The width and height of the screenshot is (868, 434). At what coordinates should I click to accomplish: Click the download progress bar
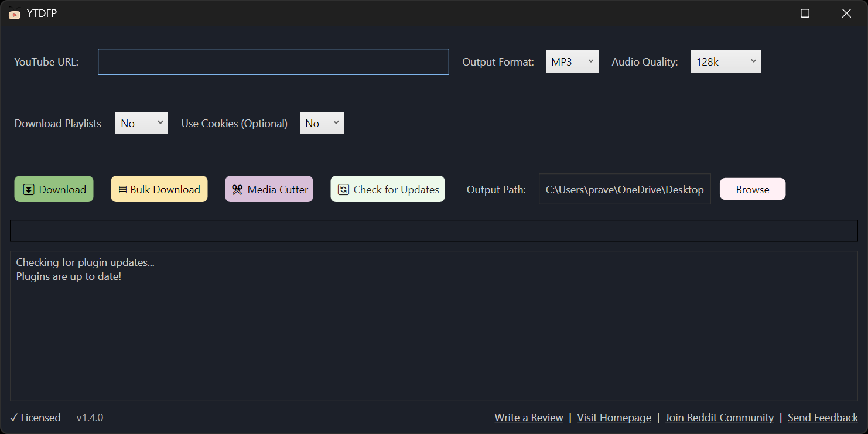(x=433, y=231)
